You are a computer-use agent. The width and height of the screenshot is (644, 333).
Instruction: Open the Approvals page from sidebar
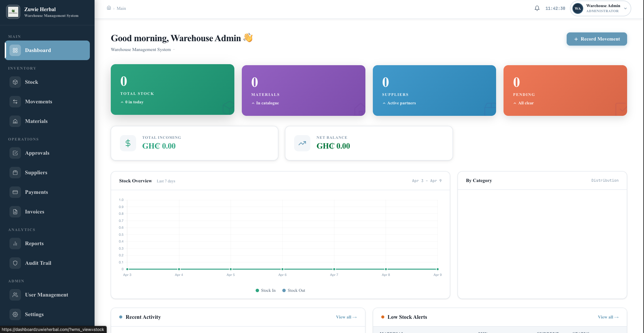[37, 153]
